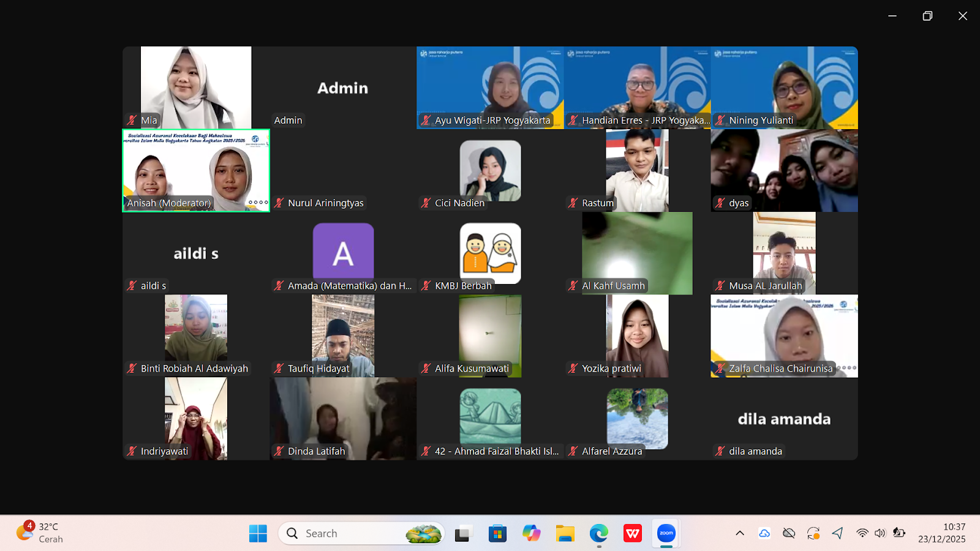Launch WPS Office from the taskbar

click(632, 533)
